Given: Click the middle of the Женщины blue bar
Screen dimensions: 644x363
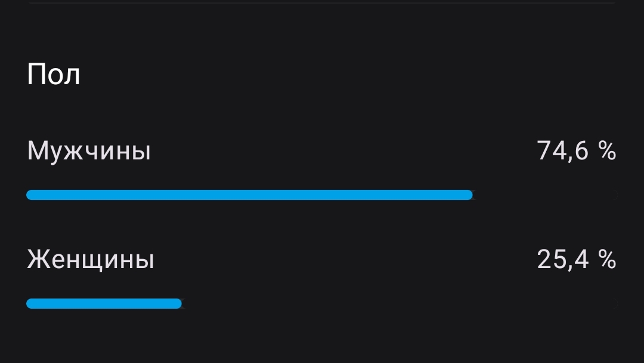Looking at the screenshot, I should pos(104,303).
